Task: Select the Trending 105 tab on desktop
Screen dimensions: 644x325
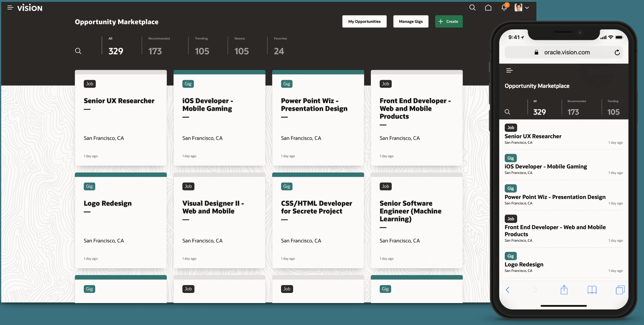Action: [202, 46]
